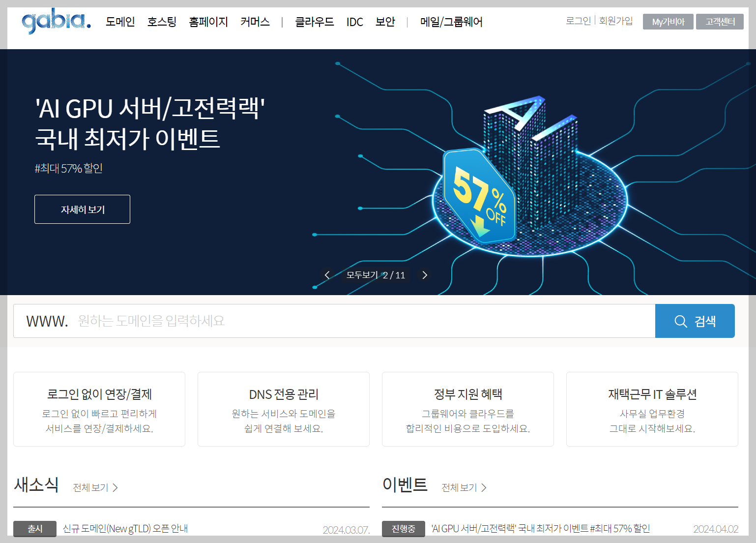This screenshot has width=756, height=543.
Task: Open the 도메인 menu
Action: coord(120,22)
